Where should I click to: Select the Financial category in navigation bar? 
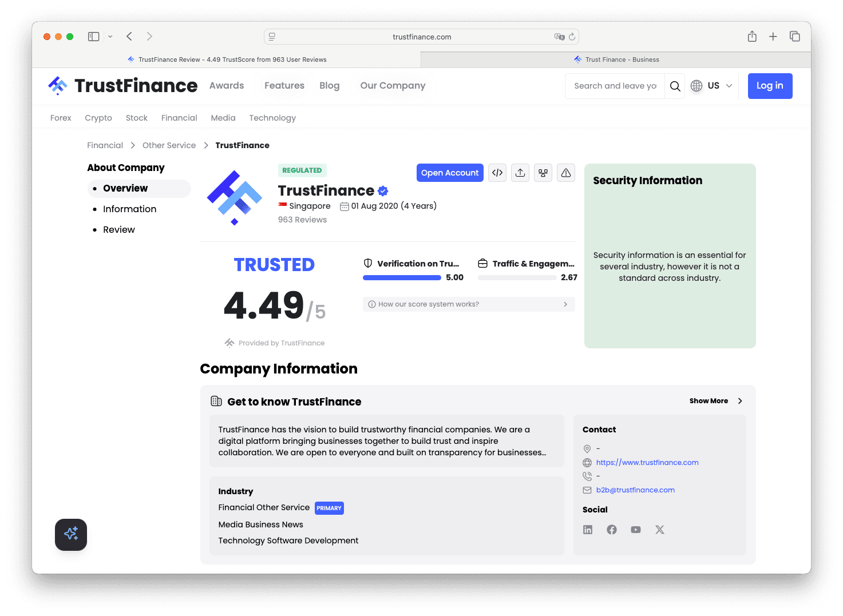pos(179,118)
